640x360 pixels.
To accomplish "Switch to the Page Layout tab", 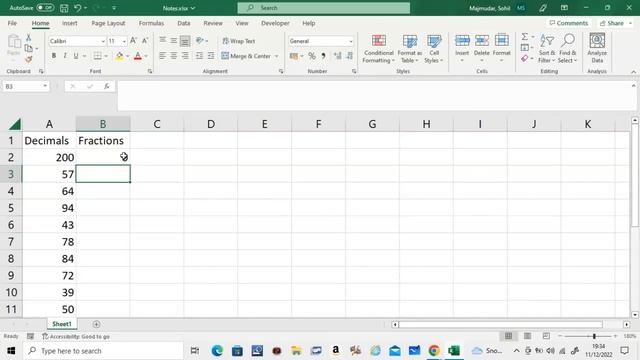I will (108, 23).
